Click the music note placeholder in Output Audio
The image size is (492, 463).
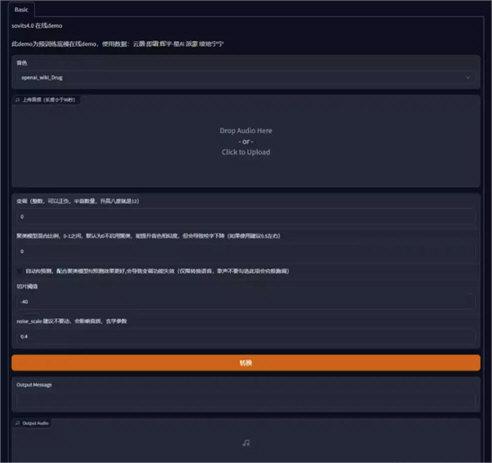point(246,443)
